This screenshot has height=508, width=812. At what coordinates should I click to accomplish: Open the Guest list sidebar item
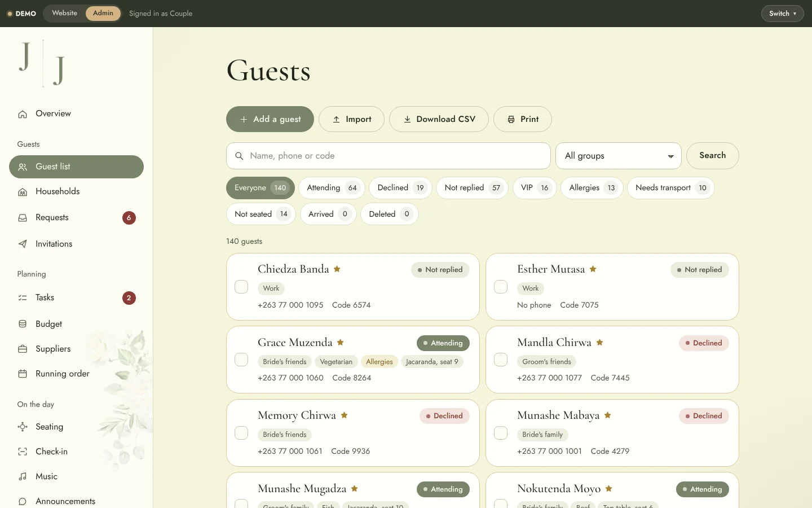[x=76, y=167]
